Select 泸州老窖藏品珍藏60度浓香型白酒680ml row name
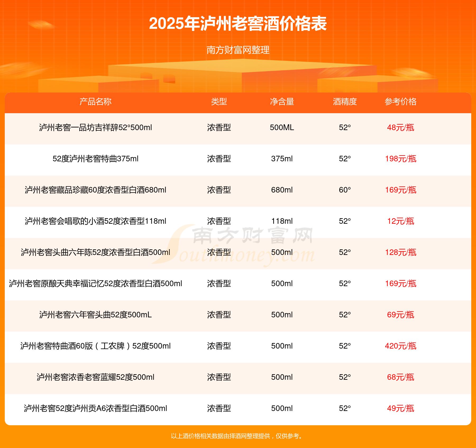Screen dimensions: 476x448 (x=95, y=190)
